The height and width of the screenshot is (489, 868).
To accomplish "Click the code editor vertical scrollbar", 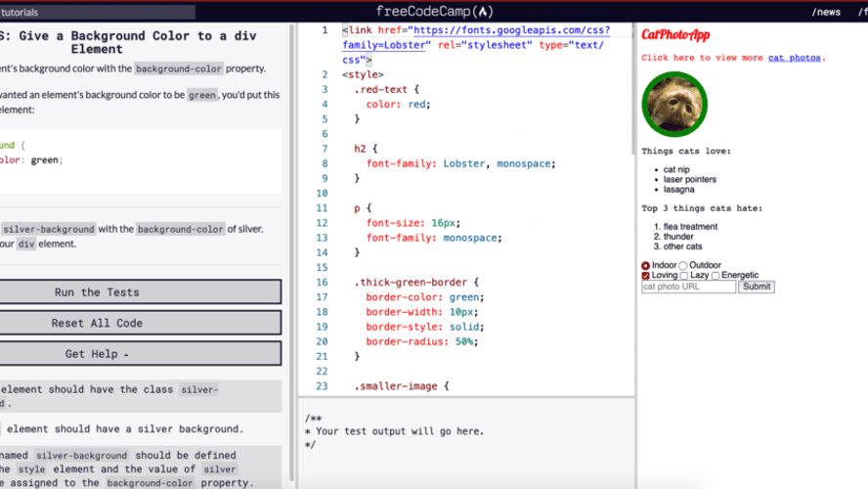I will pyautogui.click(x=632, y=89).
